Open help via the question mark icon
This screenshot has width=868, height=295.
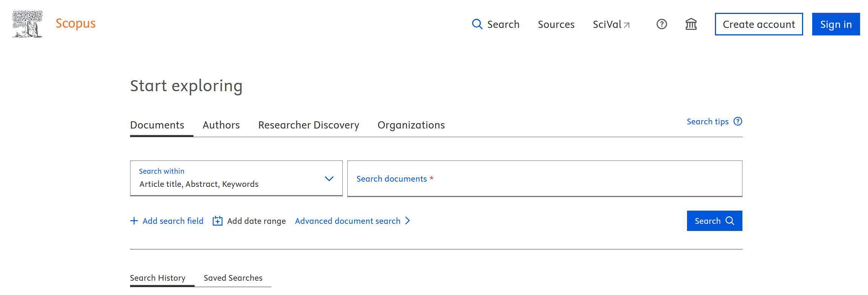(x=661, y=24)
